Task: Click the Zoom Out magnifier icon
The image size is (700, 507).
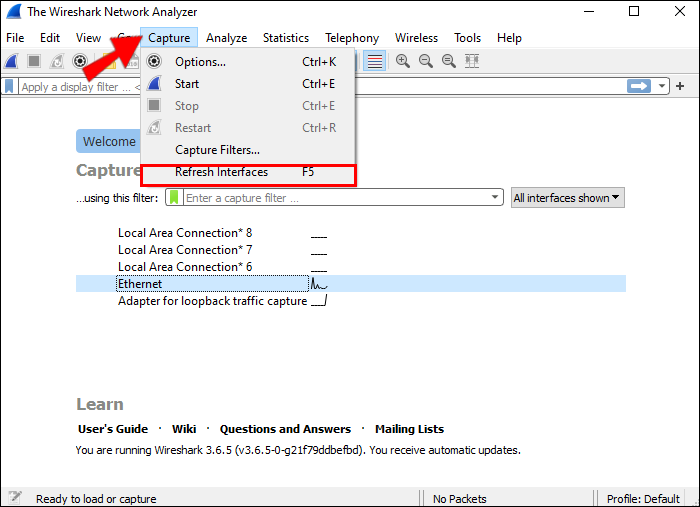Action: point(425,61)
